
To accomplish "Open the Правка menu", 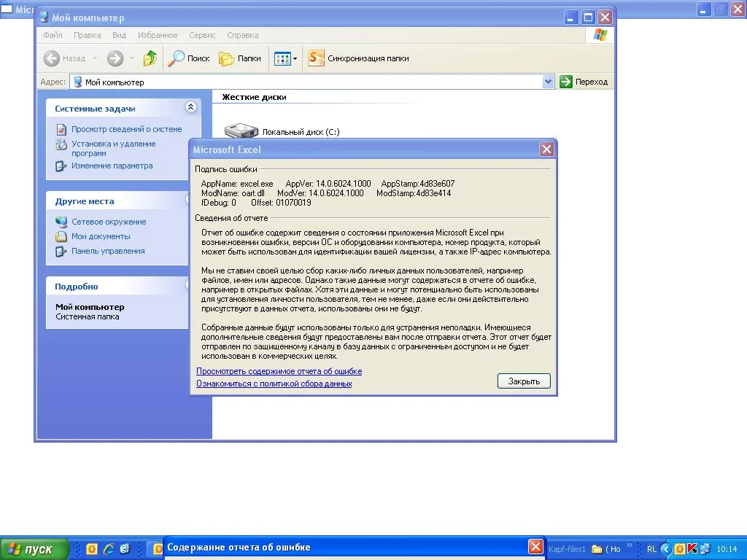I will coord(88,35).
